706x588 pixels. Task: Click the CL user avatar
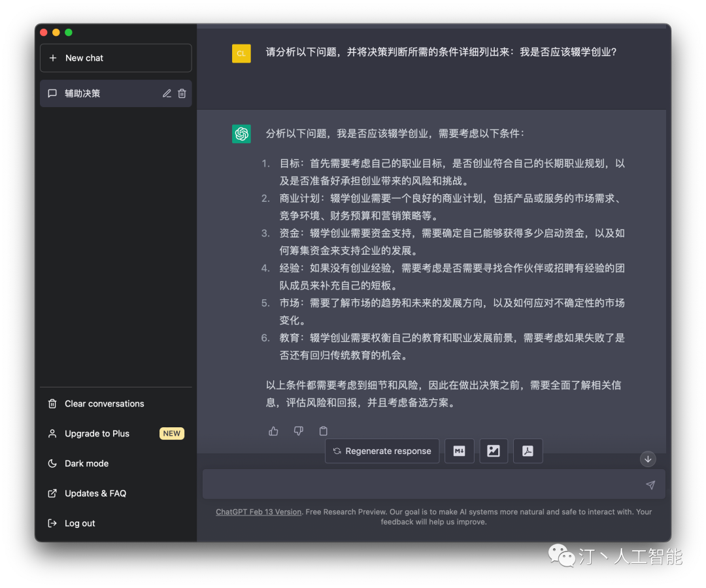click(x=241, y=54)
